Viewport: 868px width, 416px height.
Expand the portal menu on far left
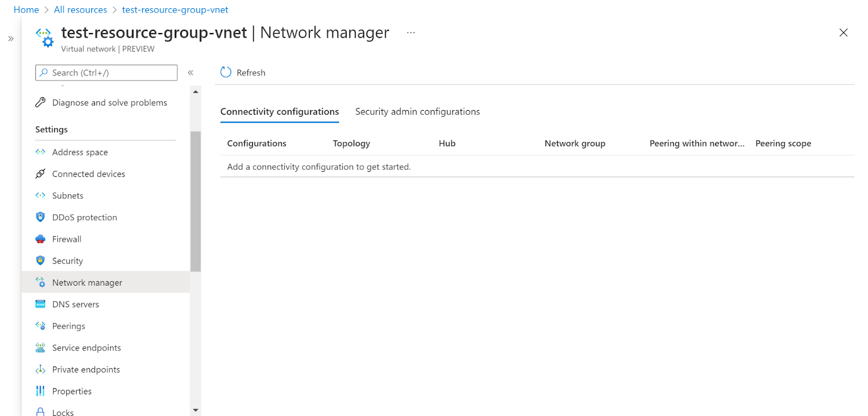click(x=11, y=39)
